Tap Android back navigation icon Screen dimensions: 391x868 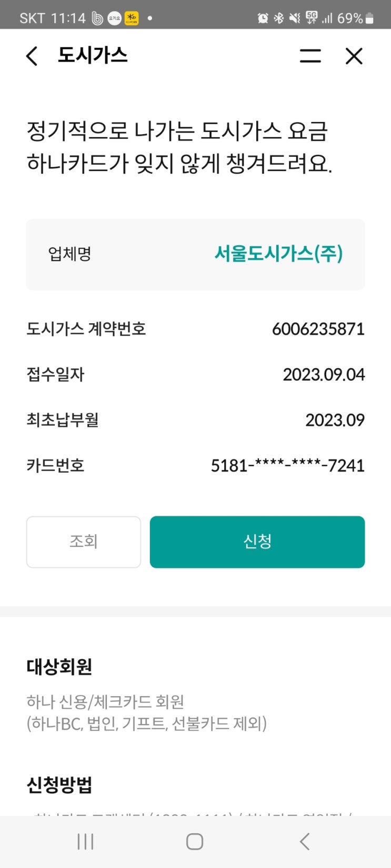pyautogui.click(x=305, y=842)
